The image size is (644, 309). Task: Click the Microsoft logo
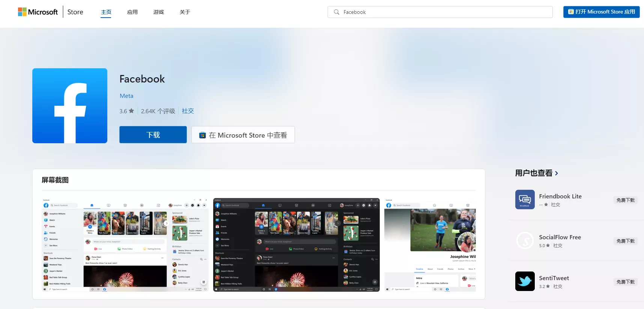click(x=38, y=12)
